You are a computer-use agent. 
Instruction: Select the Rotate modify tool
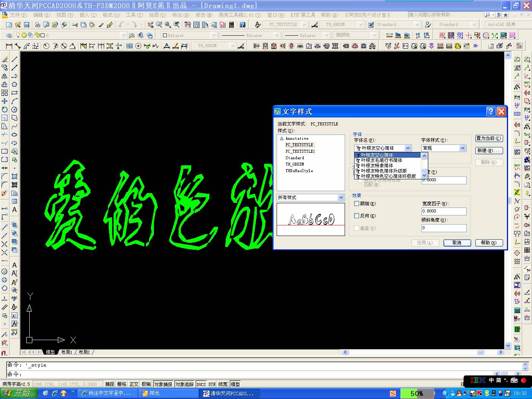[x=5, y=109]
